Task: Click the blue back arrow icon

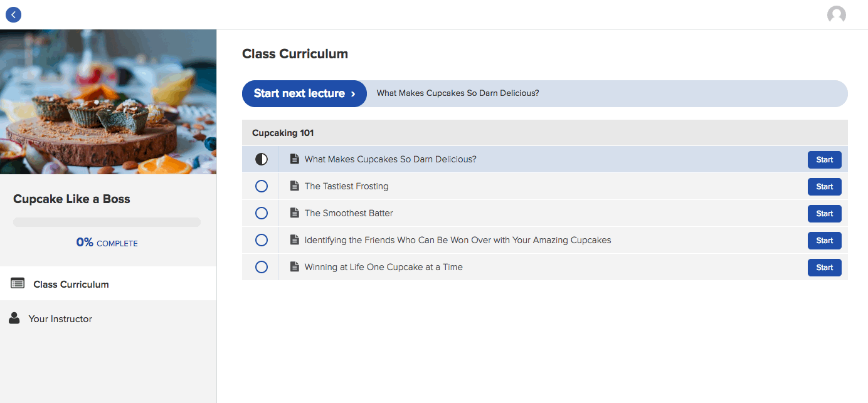Action: pyautogui.click(x=13, y=14)
